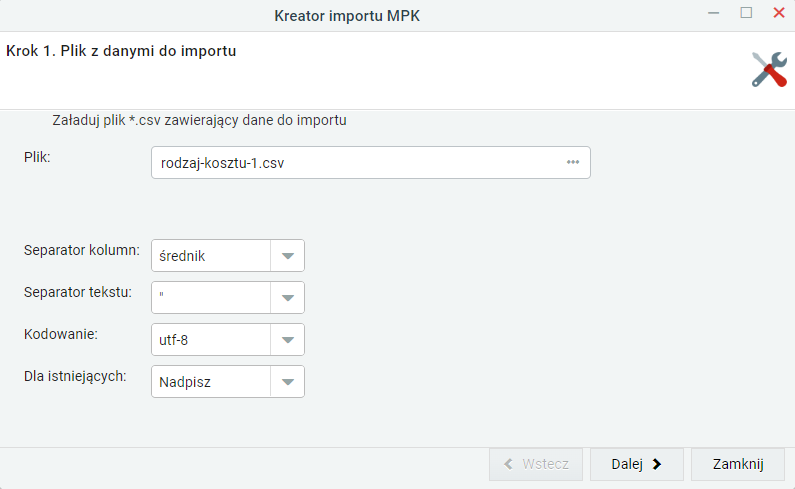The width and height of the screenshot is (795, 489).
Task: Open file browser via three-dots icon
Action: [x=573, y=162]
